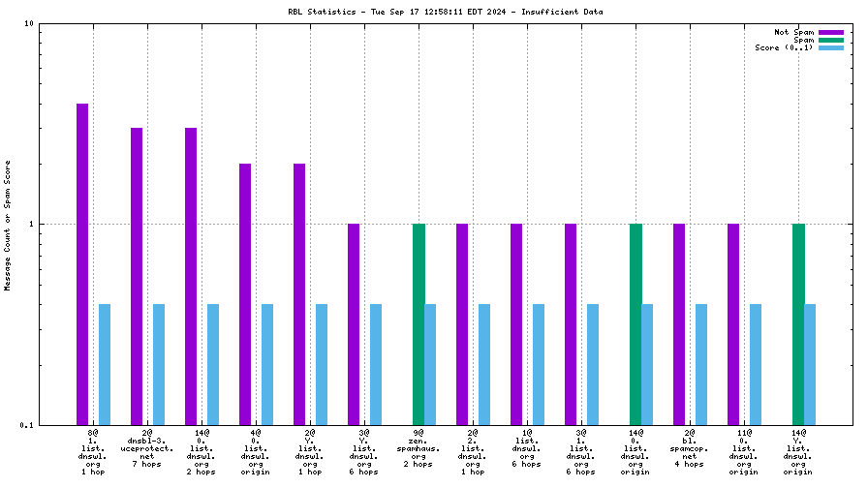
Task: Click the purple bar for bl.spamcop.net
Action: coord(679,323)
